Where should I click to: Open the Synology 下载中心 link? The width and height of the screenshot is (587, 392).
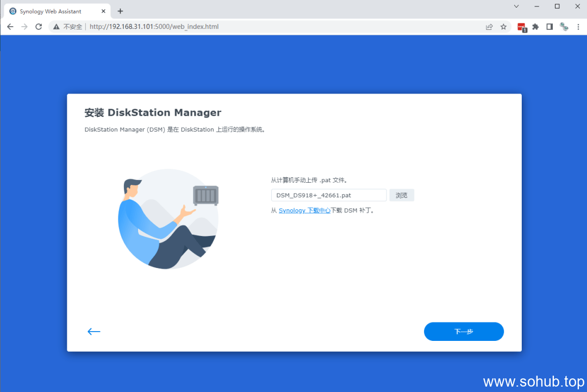(304, 210)
